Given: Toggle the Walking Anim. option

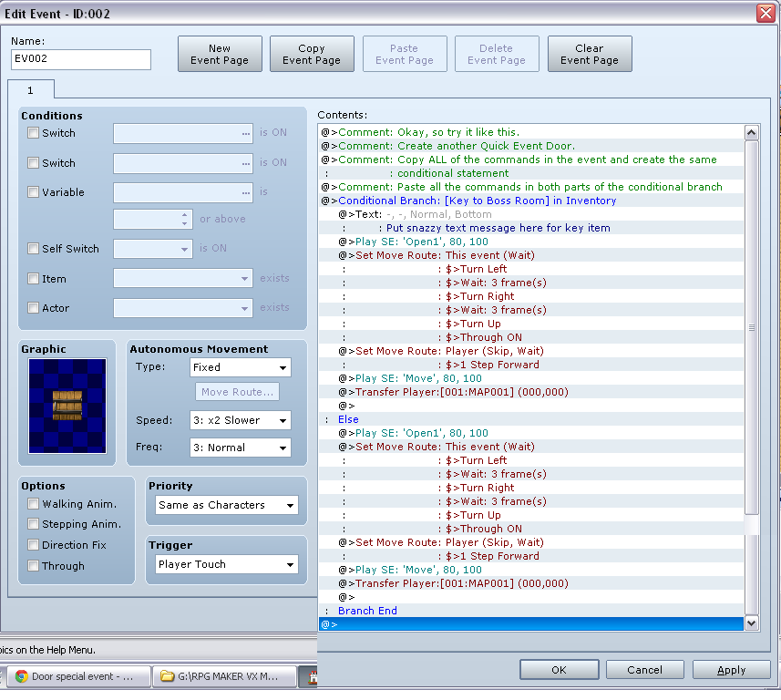Looking at the screenshot, I should click(34, 504).
